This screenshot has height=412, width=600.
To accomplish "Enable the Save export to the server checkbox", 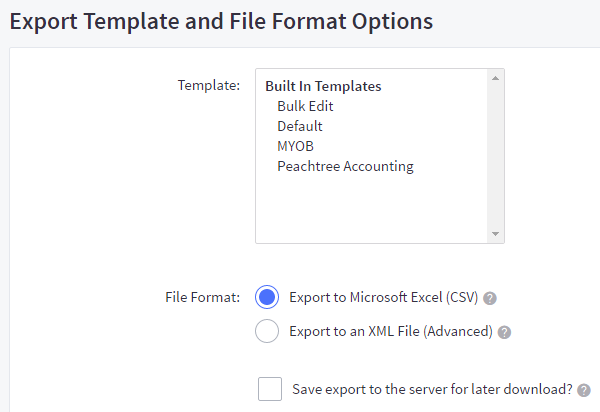I will click(270, 389).
